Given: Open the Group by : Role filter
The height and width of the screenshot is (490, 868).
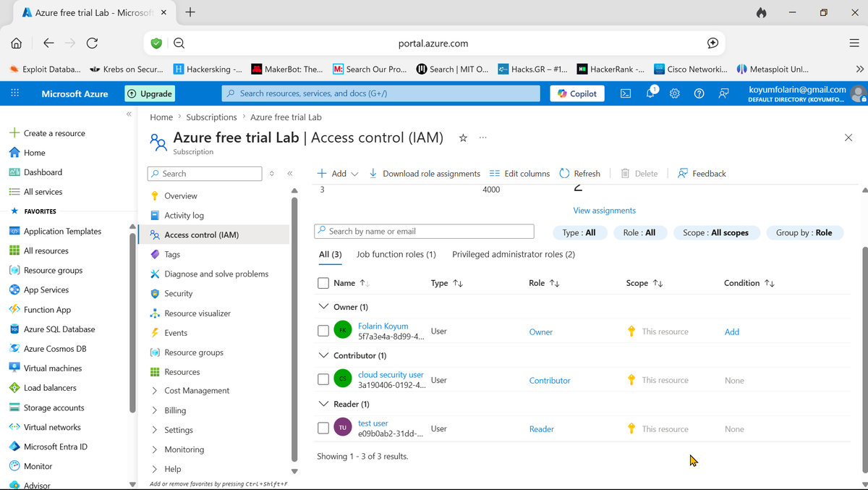Looking at the screenshot, I should pos(804,233).
